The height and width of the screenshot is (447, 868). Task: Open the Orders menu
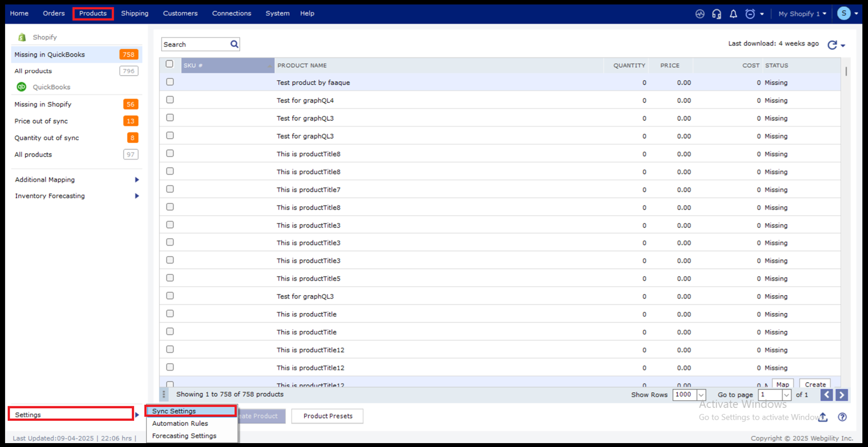(x=54, y=13)
